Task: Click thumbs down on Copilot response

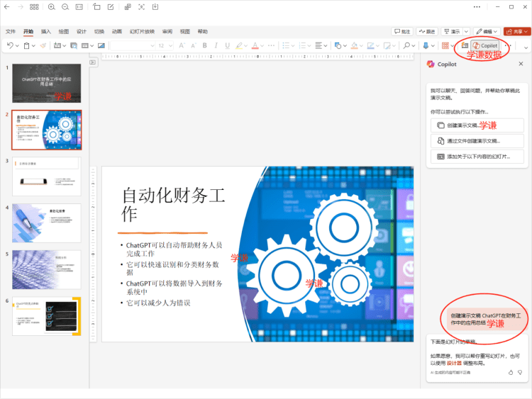Action: coord(520,373)
